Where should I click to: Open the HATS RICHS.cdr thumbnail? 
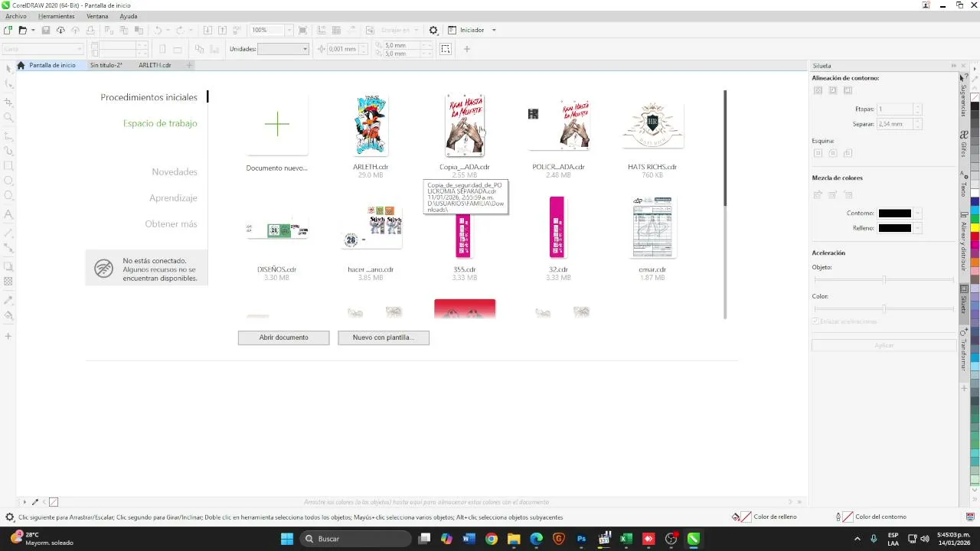[653, 126]
